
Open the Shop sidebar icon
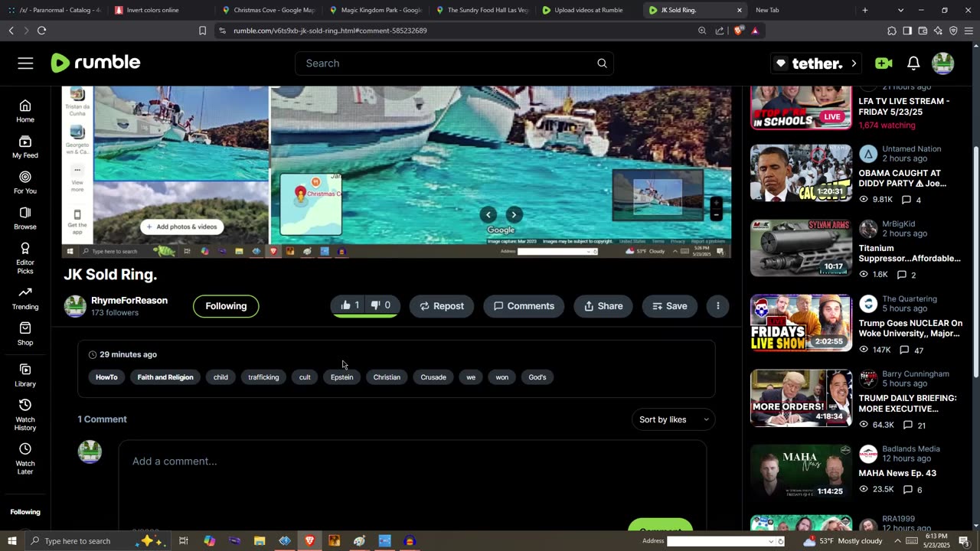coord(25,334)
